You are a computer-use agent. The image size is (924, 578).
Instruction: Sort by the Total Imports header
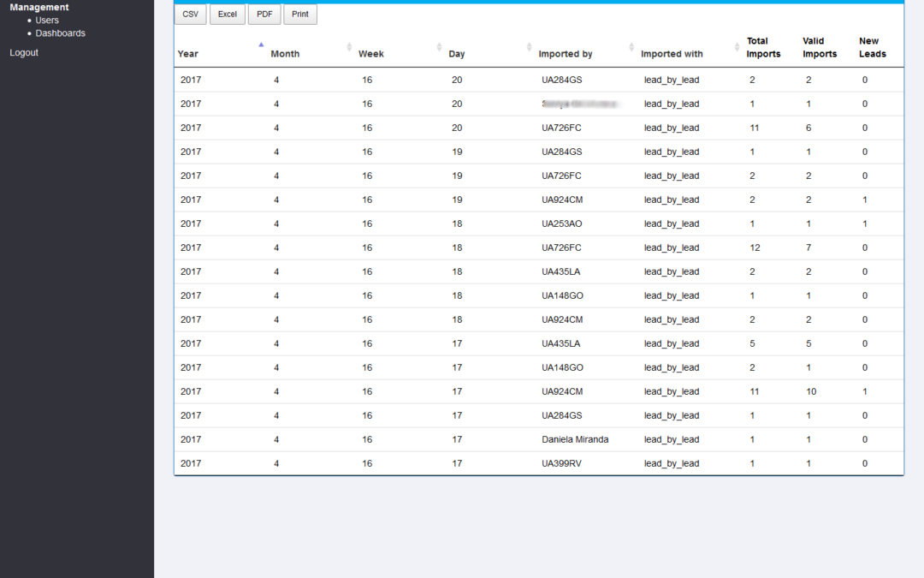coord(763,47)
